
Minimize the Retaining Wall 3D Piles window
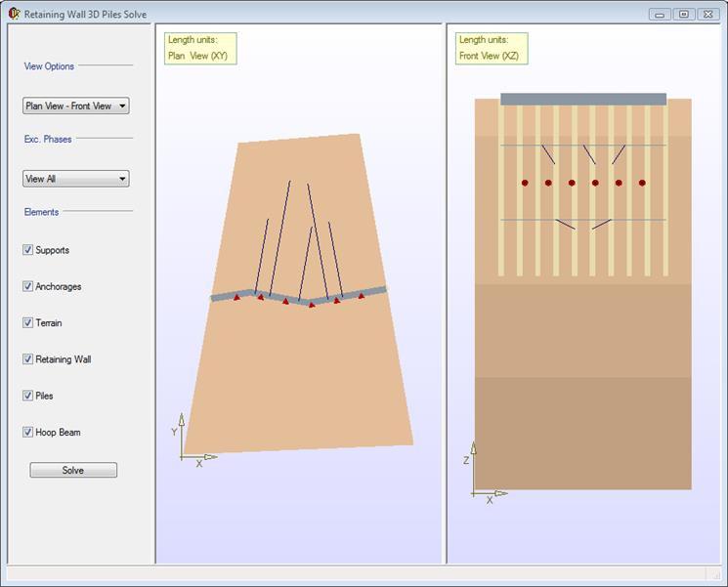click(660, 15)
